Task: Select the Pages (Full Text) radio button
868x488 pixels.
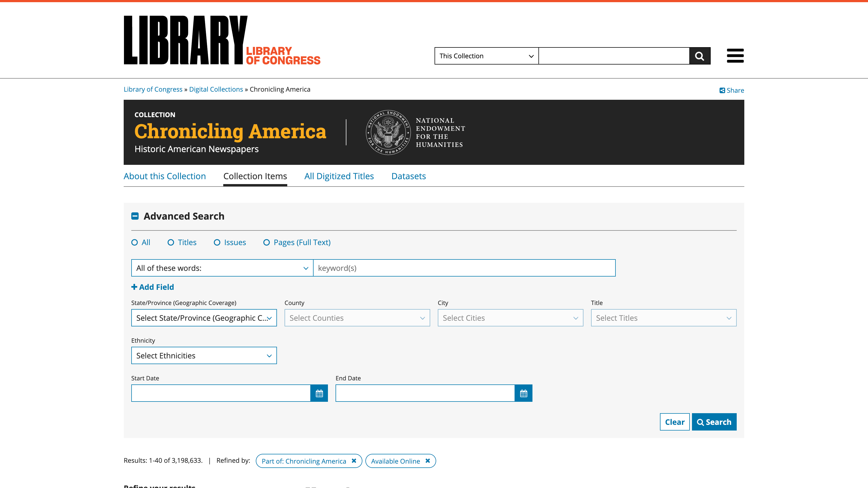Action: 267,242
